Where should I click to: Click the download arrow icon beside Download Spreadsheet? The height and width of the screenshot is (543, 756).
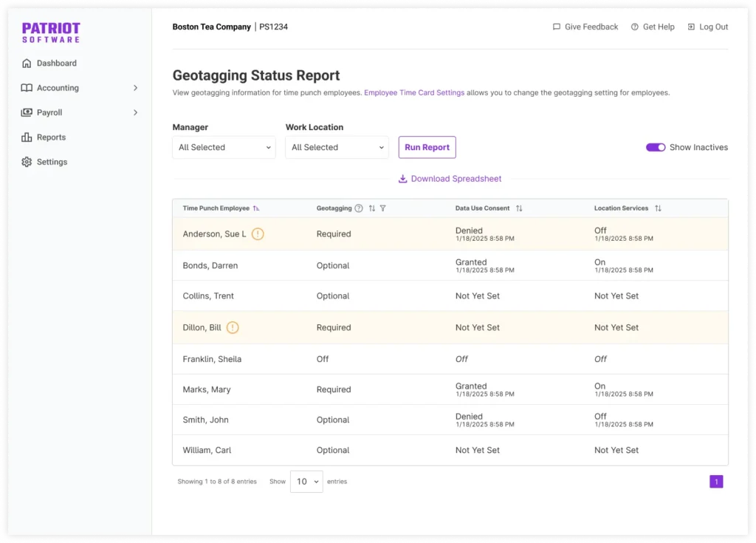(402, 179)
